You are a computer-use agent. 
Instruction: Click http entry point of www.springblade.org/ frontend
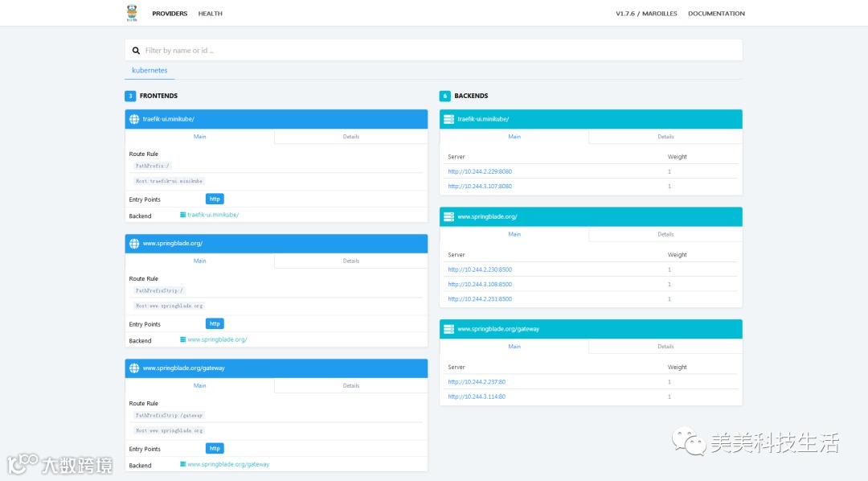[215, 323]
